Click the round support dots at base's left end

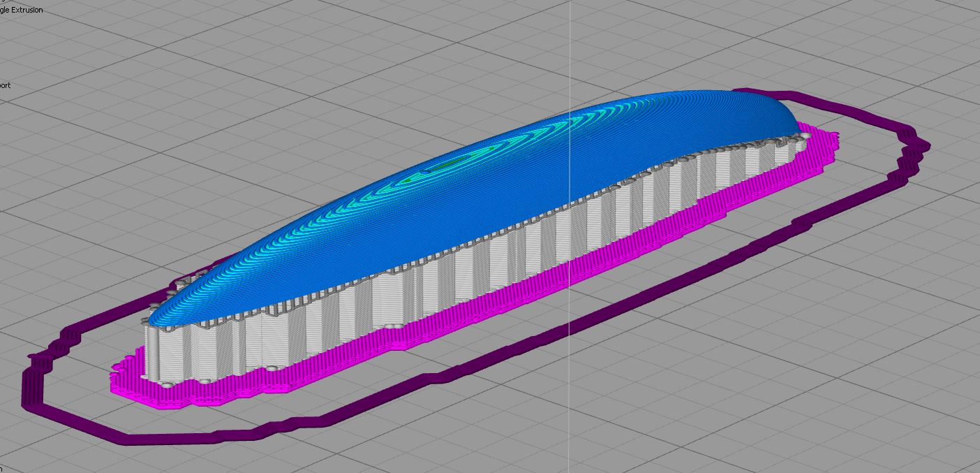click(x=170, y=384)
